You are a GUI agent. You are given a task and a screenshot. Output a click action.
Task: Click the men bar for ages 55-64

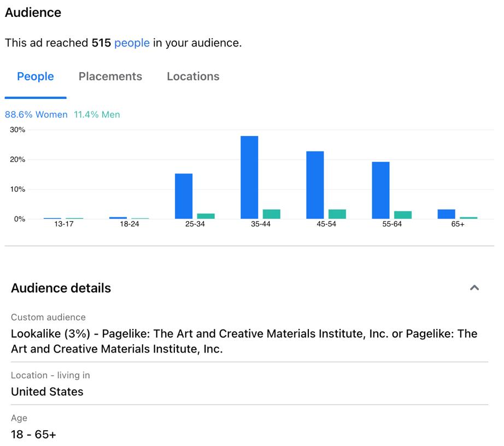(x=403, y=215)
